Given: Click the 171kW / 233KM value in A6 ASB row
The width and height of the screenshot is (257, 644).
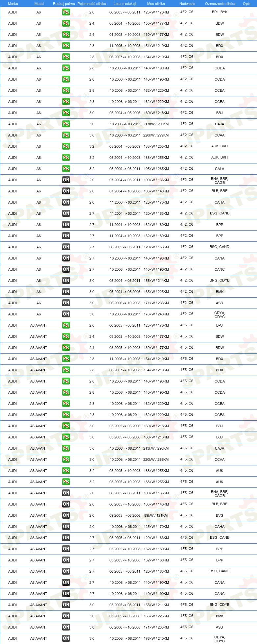Looking at the screenshot, I should coord(156,303).
